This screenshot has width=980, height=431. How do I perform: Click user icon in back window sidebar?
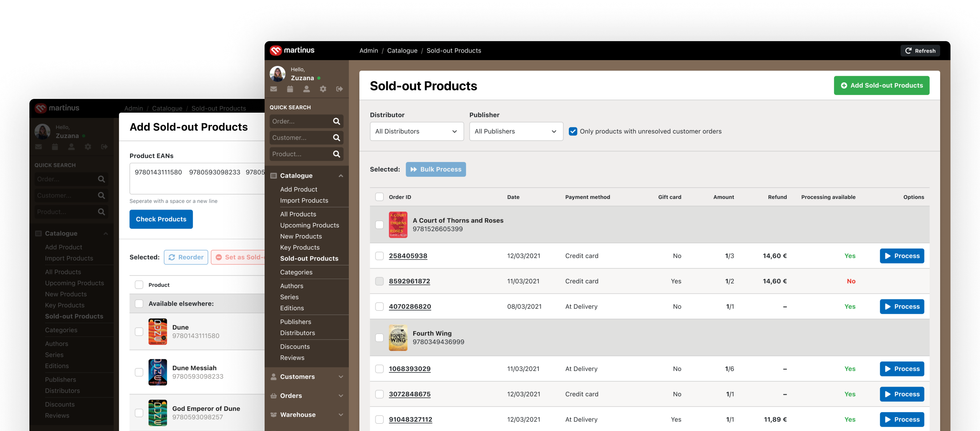pos(71,147)
